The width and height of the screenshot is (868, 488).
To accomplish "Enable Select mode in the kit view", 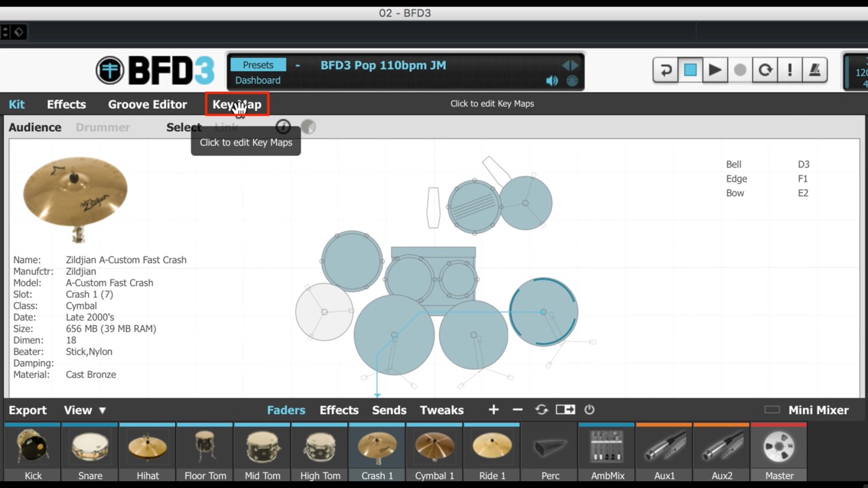I will tap(184, 127).
